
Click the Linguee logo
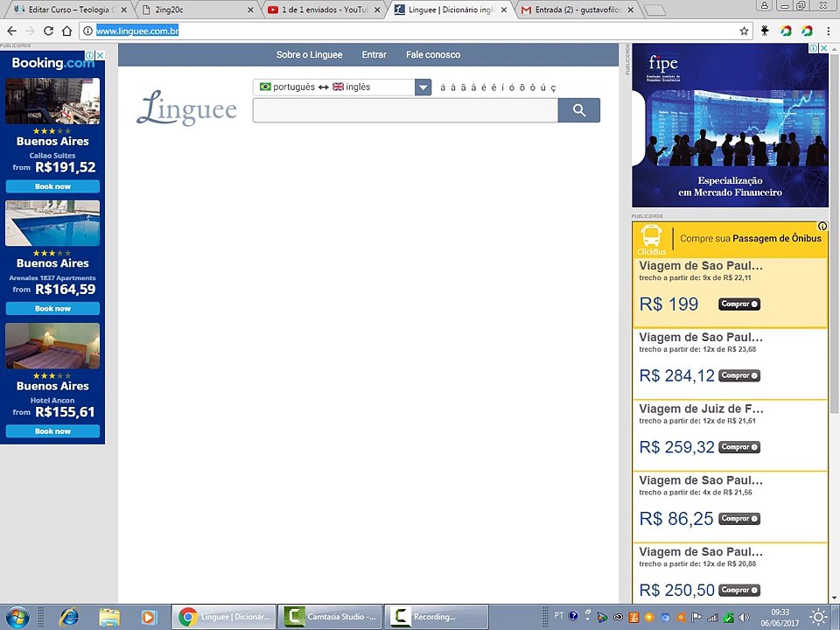click(186, 108)
